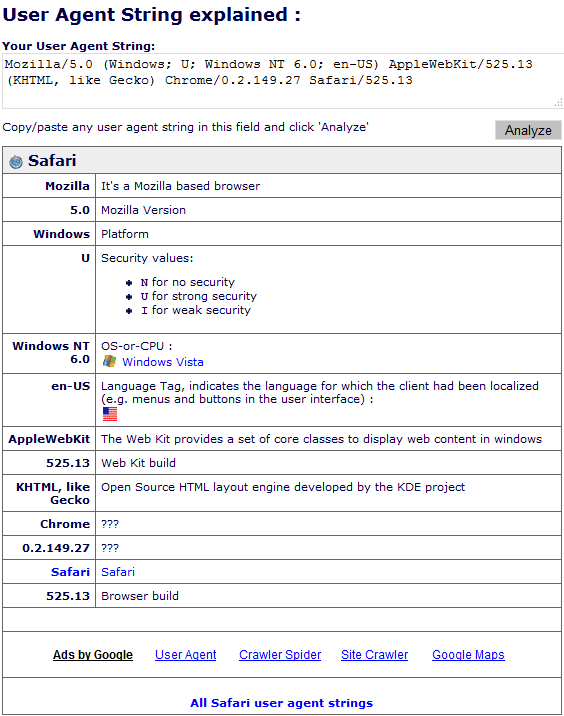Click the KDE project layout engine description
The image size is (564, 716).
click(283, 487)
